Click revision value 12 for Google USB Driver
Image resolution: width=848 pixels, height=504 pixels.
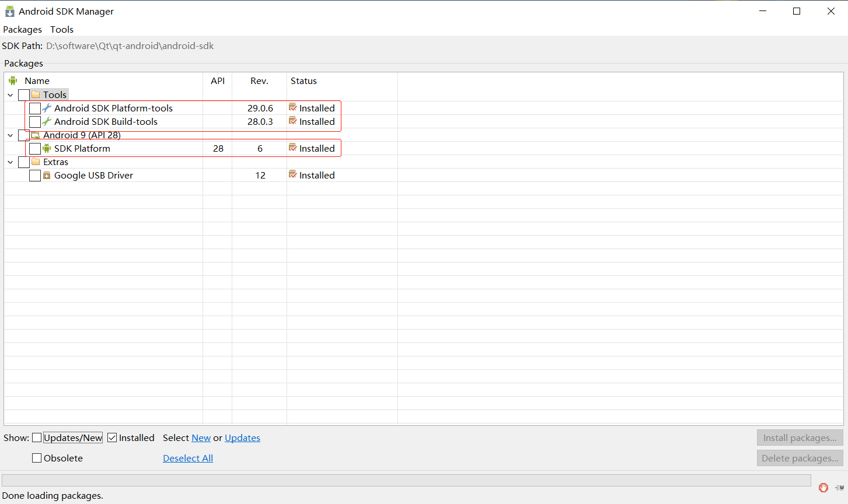[x=260, y=175]
